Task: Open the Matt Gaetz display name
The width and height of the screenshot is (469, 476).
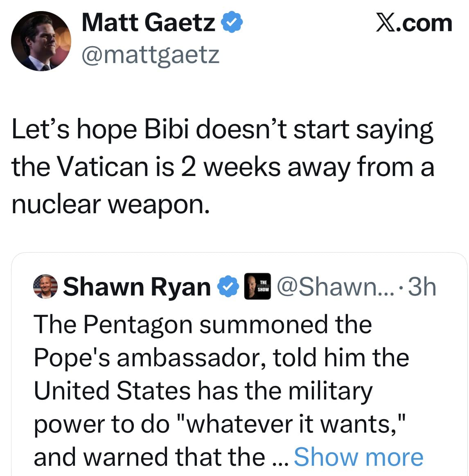Action: point(148,23)
